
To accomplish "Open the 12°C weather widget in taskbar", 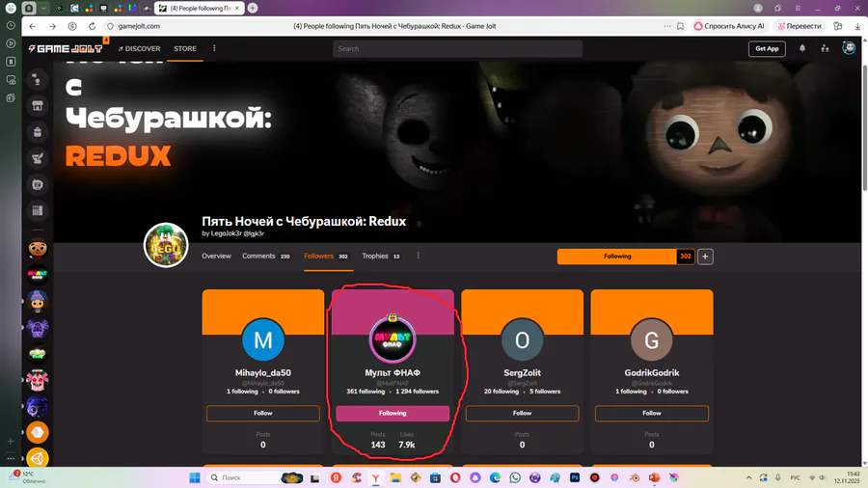I will tap(29, 477).
